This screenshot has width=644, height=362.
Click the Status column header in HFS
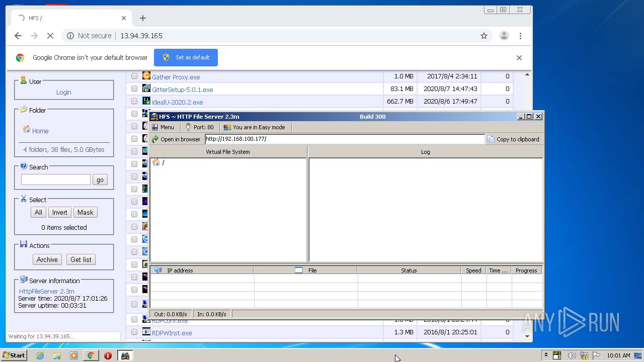coord(409,270)
